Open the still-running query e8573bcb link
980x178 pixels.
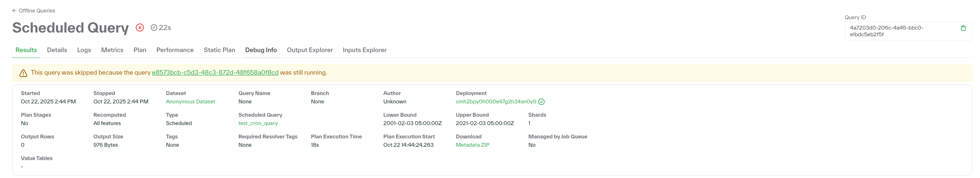(x=215, y=73)
